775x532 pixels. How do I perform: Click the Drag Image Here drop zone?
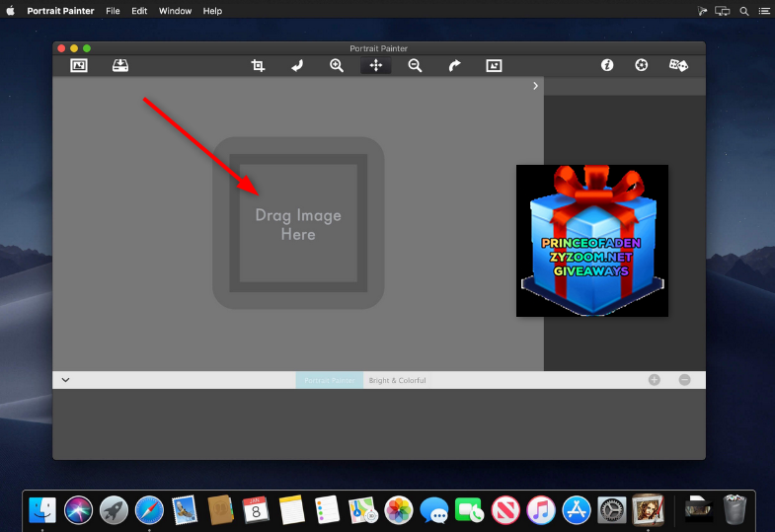pyautogui.click(x=298, y=223)
